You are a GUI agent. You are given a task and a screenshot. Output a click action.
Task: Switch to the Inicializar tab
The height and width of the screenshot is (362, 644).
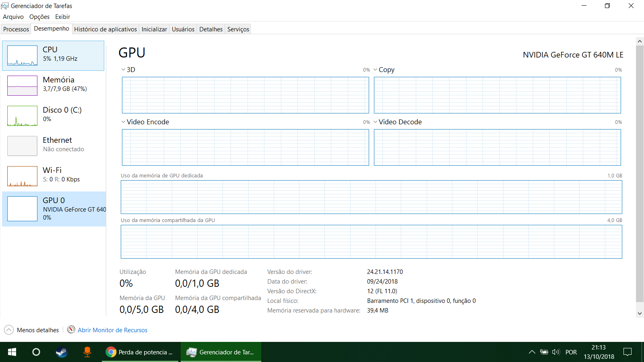(x=154, y=29)
